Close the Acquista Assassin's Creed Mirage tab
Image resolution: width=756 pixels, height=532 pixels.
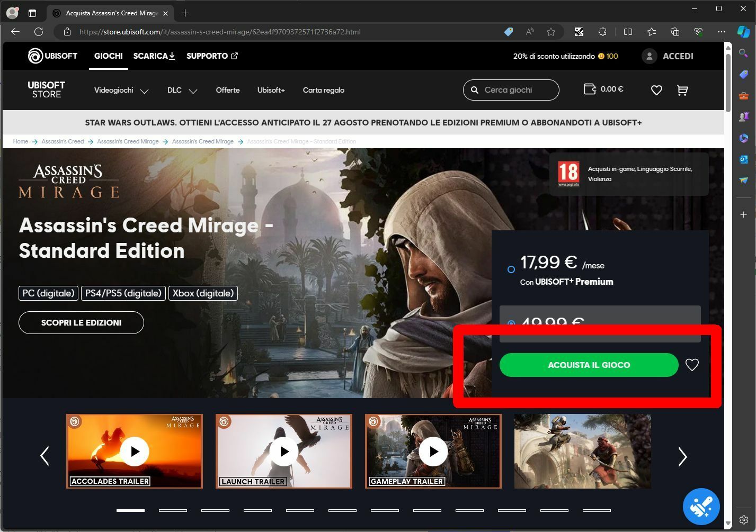166,13
